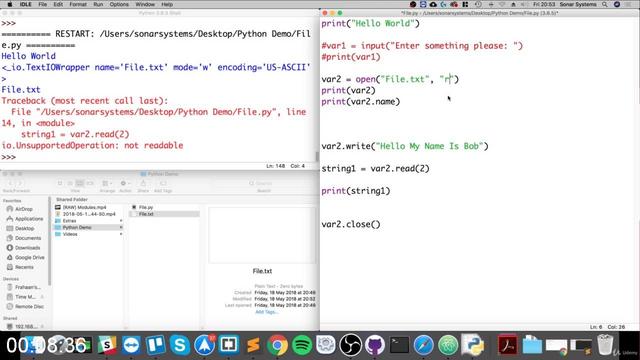Open the blue folder stack in dock
Viewport: 640px width, 360px height.
tap(532, 345)
